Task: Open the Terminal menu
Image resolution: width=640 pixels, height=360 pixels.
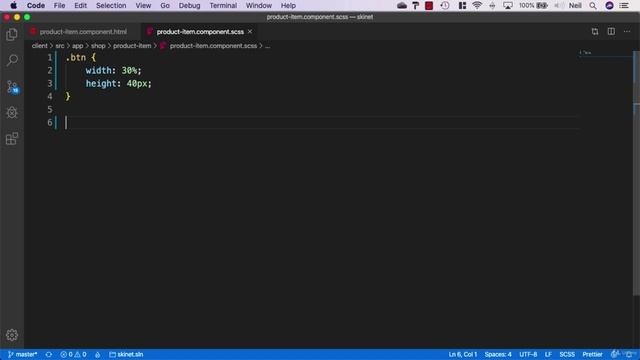Action: [223, 5]
